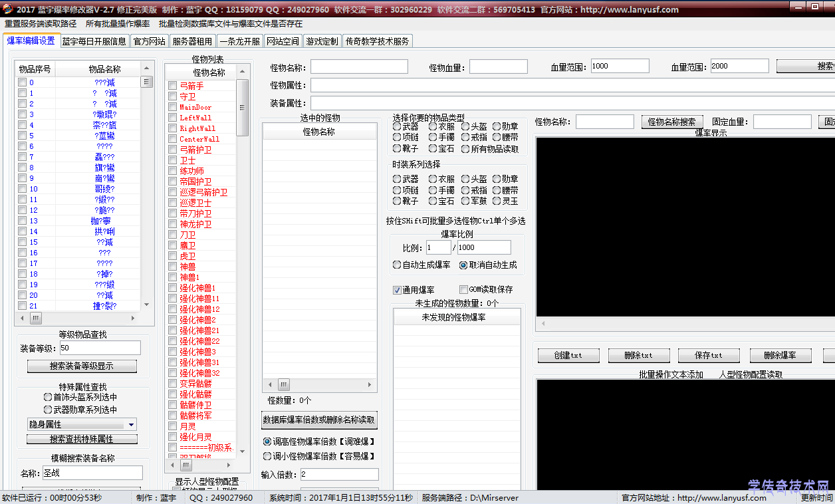Click the 怪物名称搜索 button
Screen dimensions: 835x504
671,121
